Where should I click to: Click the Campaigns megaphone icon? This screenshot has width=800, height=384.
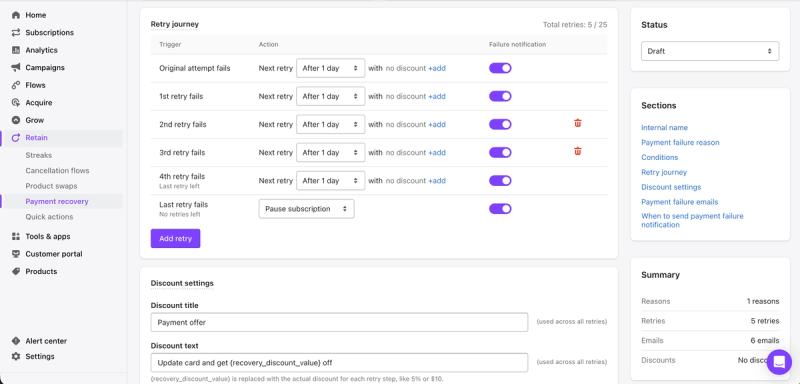pos(16,67)
